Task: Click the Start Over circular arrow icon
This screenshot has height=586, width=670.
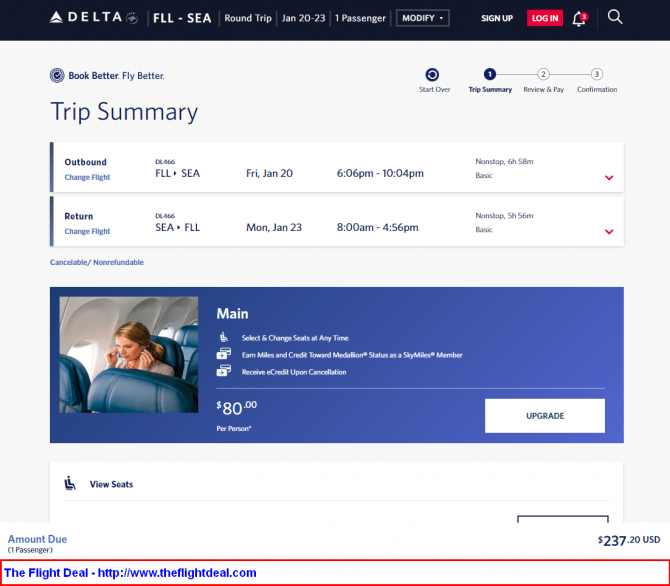Action: (x=432, y=75)
